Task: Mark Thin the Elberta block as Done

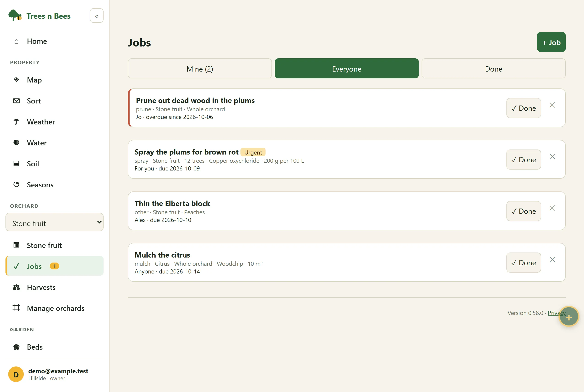Action: (524, 211)
